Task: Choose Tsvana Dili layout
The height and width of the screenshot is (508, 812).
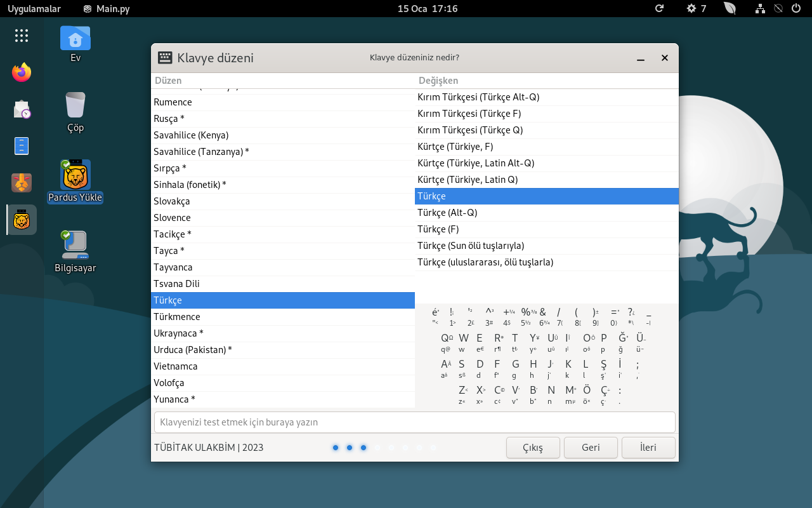Action: click(283, 284)
